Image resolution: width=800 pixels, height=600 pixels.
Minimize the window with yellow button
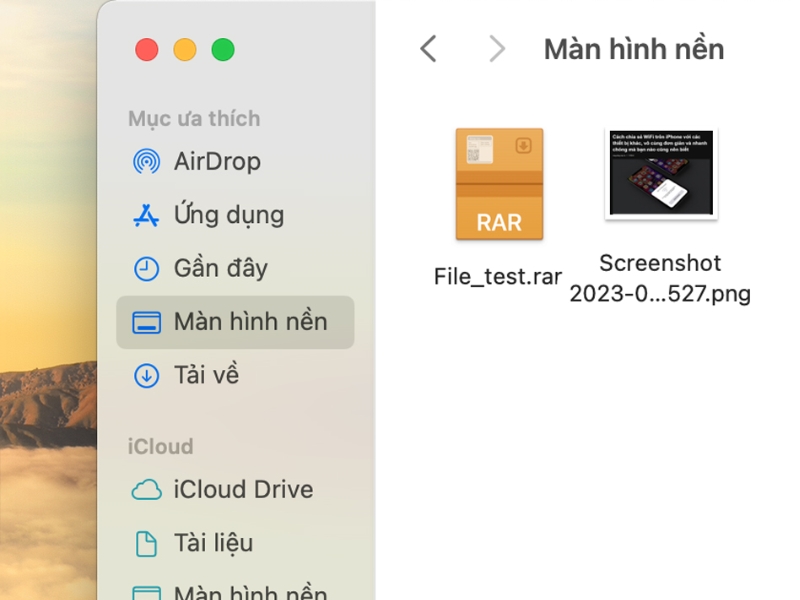click(x=185, y=49)
